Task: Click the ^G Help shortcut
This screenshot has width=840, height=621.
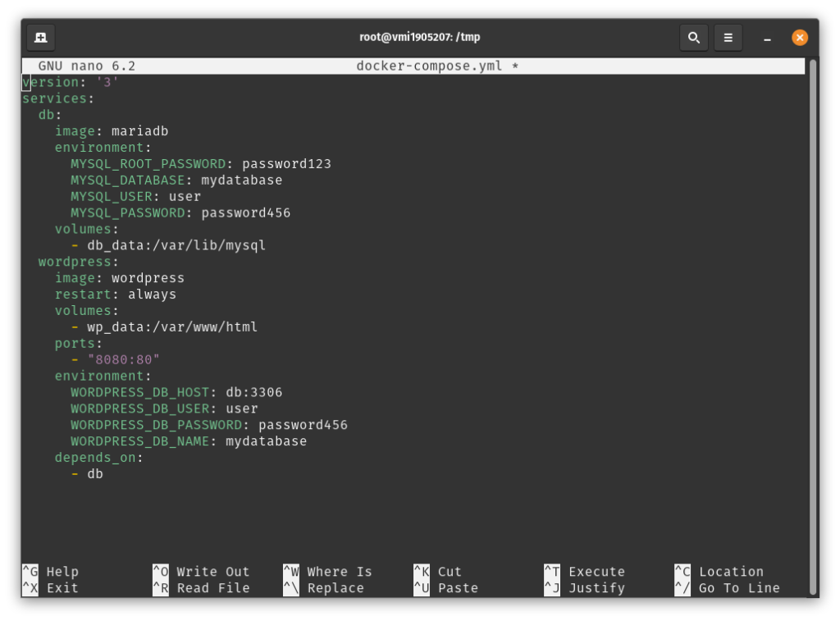Action: coord(51,572)
